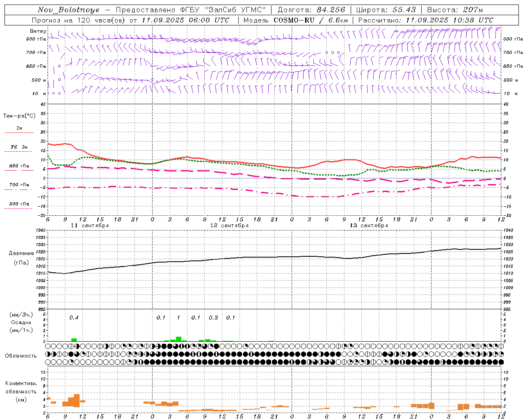Viewport: 525px width, 420px height.
Task: Click the '(мм/1ч.)' precipitation unit label
Action: point(21,330)
